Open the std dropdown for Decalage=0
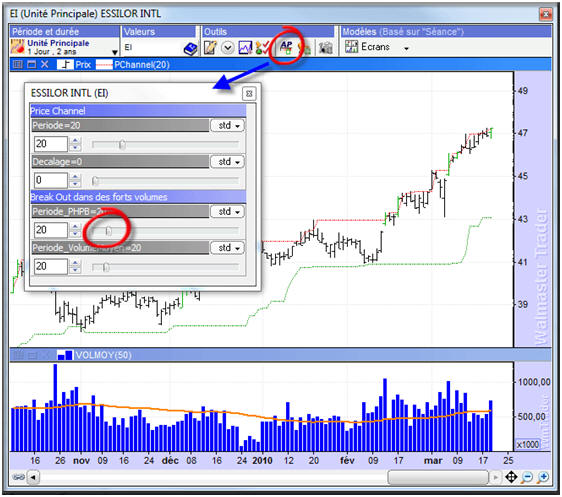 (228, 162)
